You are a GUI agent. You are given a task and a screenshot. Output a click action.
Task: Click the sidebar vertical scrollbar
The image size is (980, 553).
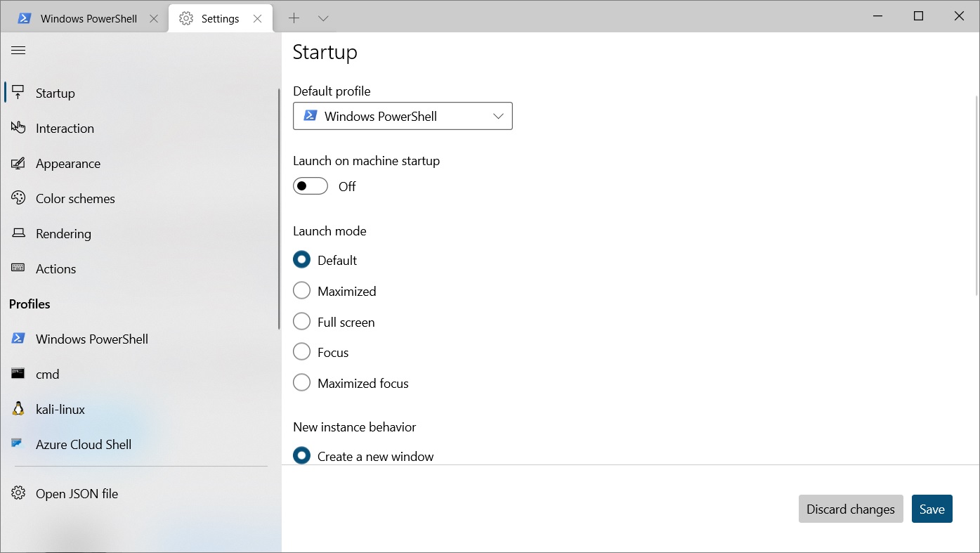tap(279, 209)
